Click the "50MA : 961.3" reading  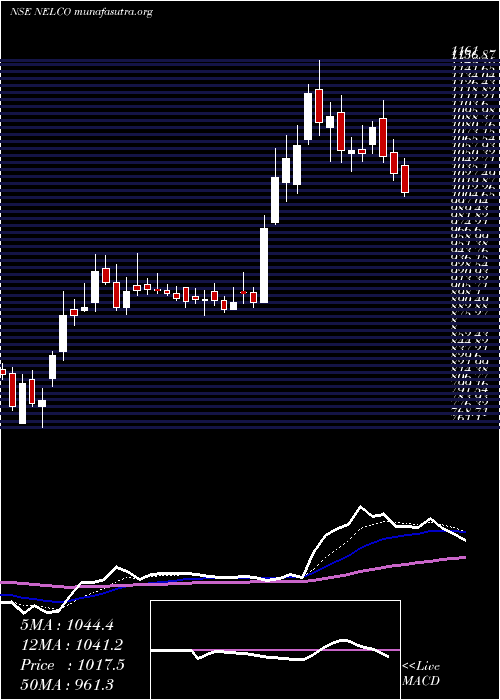point(69,686)
